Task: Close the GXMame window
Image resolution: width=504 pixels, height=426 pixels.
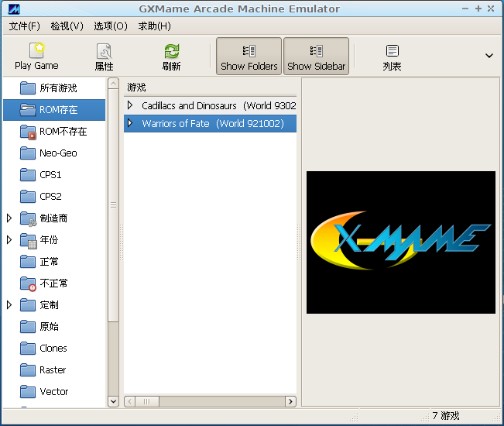Action: click(491, 9)
